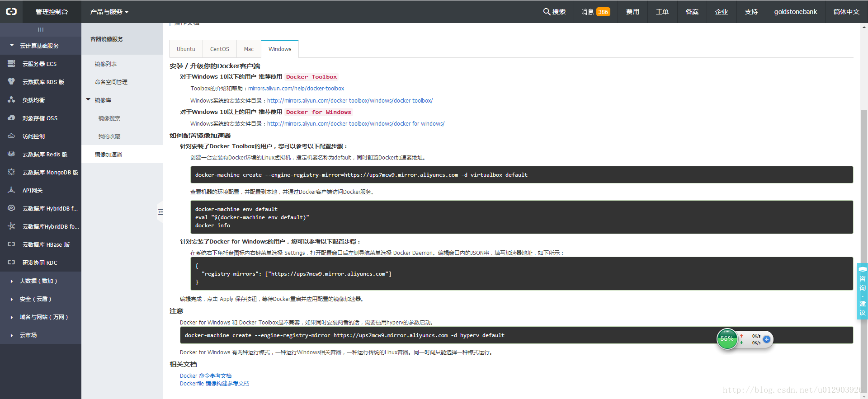The height and width of the screenshot is (399, 868).
Task: Open the 工单 menu
Action: 662,12
